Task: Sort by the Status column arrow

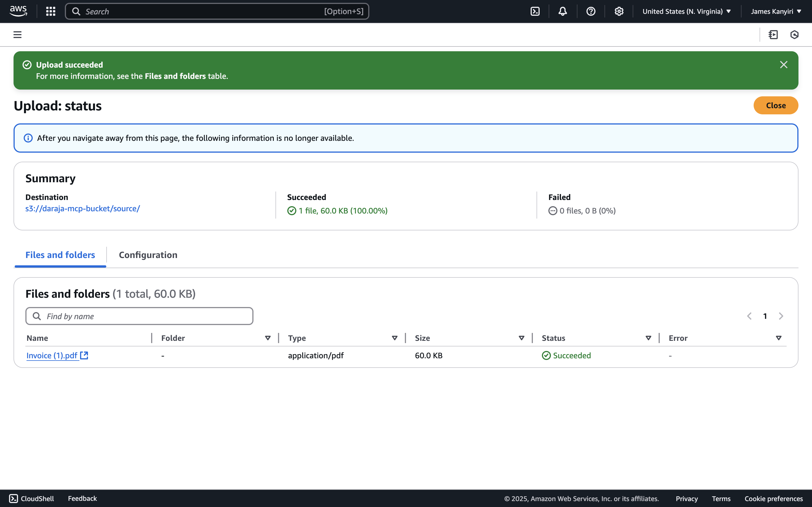Action: [648, 338]
